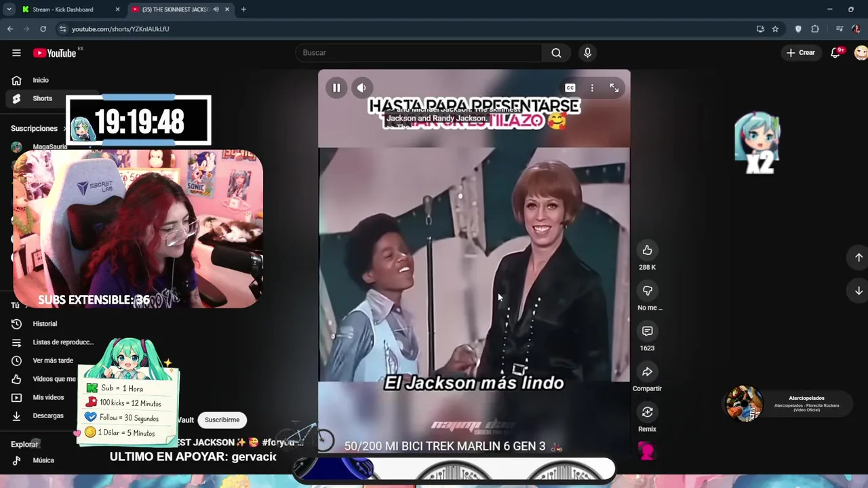This screenshot has height=488, width=868.
Task: Open the browser extensions puzzle icon
Action: tap(815, 29)
